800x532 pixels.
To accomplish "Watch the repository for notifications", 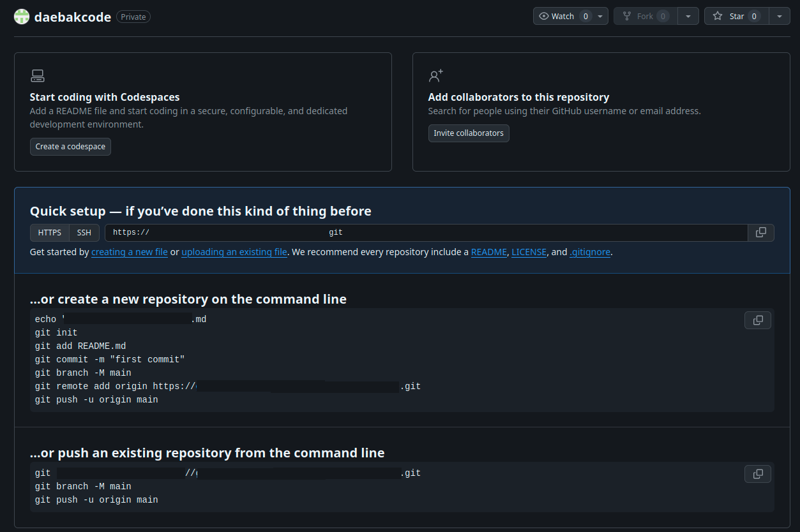I will 558,17.
